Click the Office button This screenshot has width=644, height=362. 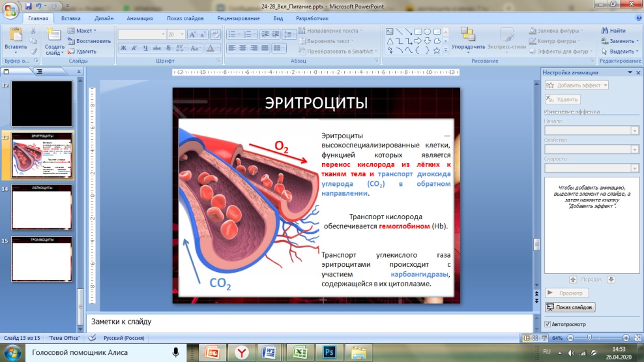(x=10, y=11)
